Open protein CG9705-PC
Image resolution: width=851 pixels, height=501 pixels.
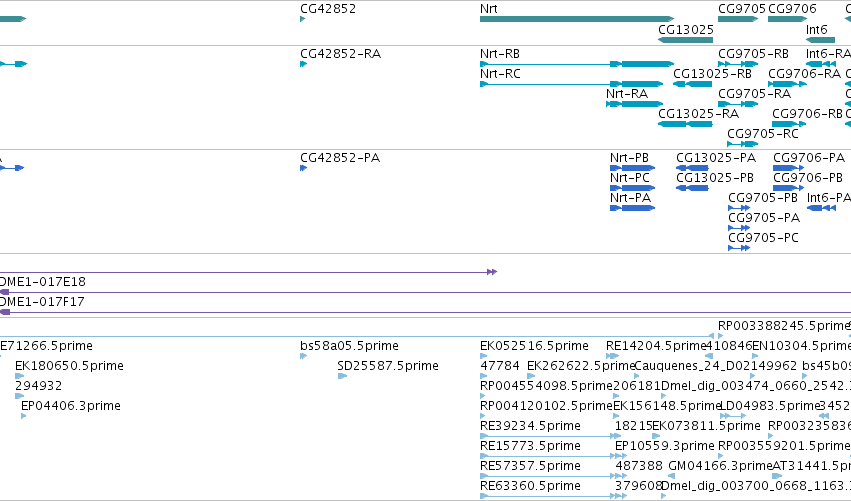763,238
